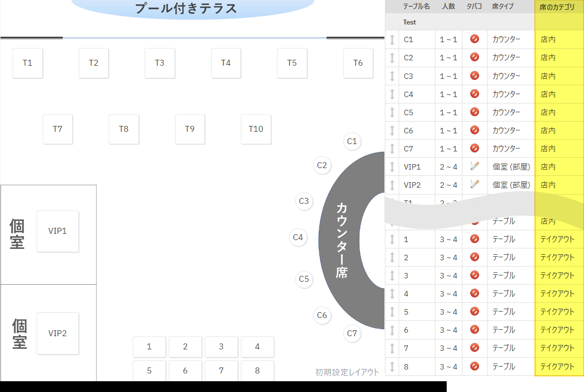The image size is (584, 392).
Task: Select table T4 on the floor layout
Action: 226,63
